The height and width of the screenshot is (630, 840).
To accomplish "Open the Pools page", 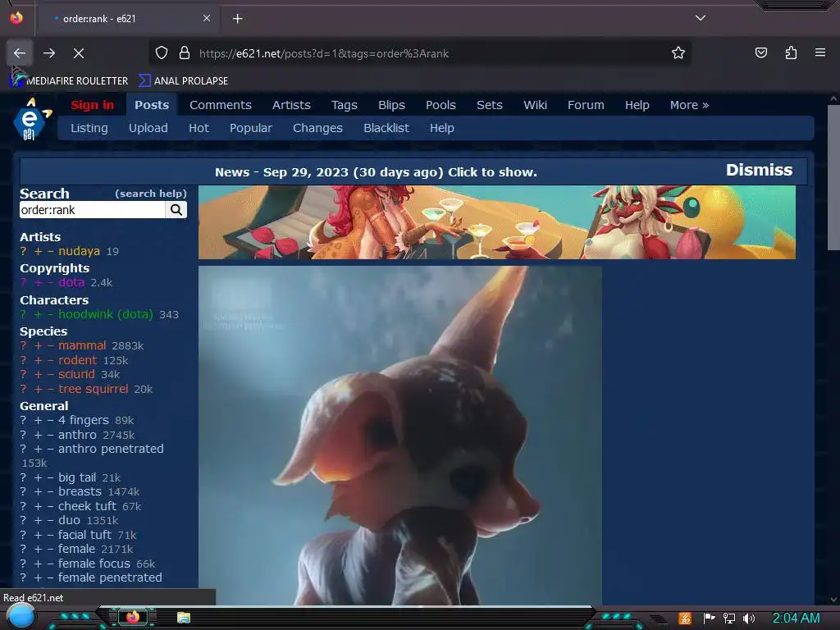I will pos(441,105).
